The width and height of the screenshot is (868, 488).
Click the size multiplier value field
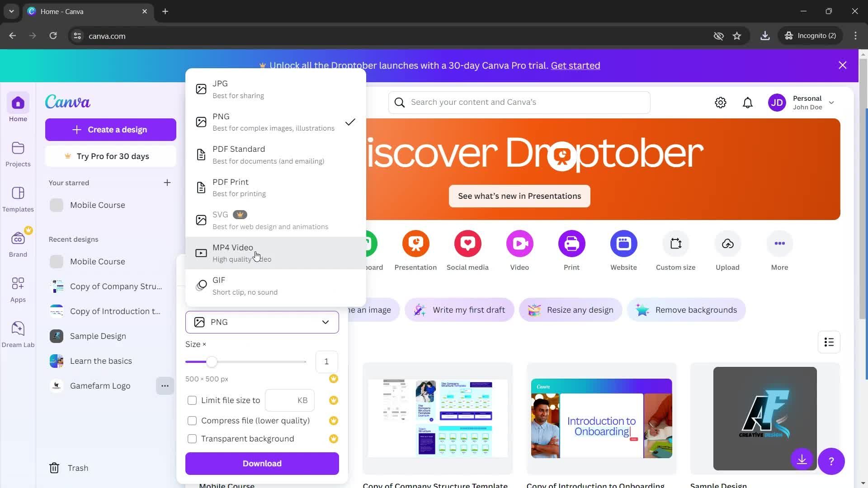pyautogui.click(x=326, y=362)
